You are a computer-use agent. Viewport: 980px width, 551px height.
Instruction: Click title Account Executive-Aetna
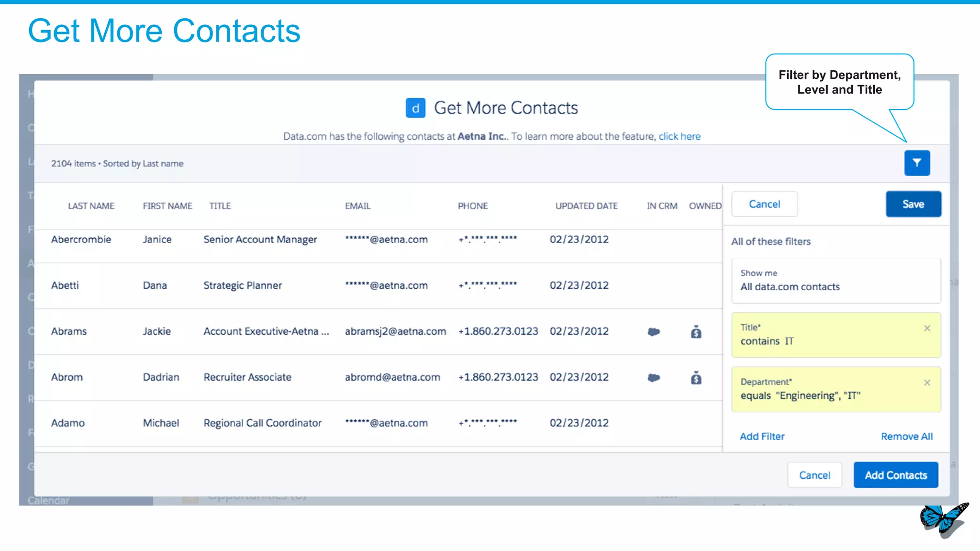click(x=266, y=331)
